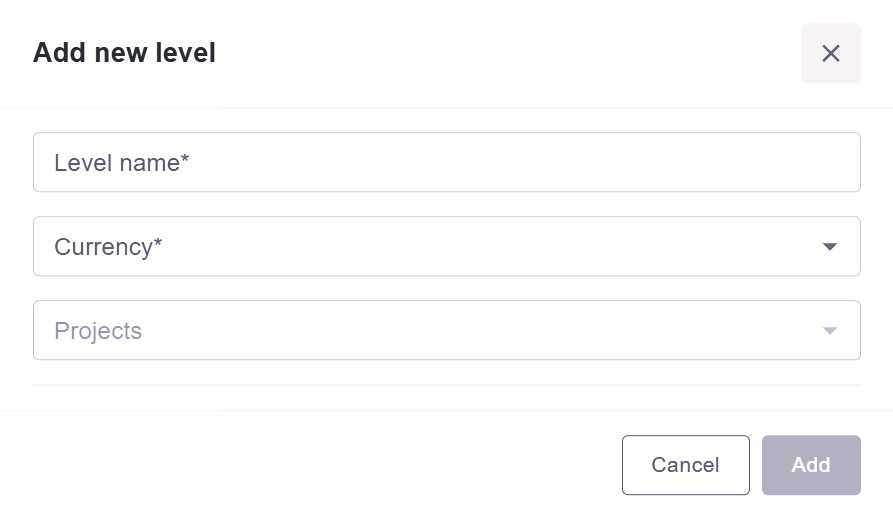Click the Currency dropdown arrow icon

click(830, 247)
